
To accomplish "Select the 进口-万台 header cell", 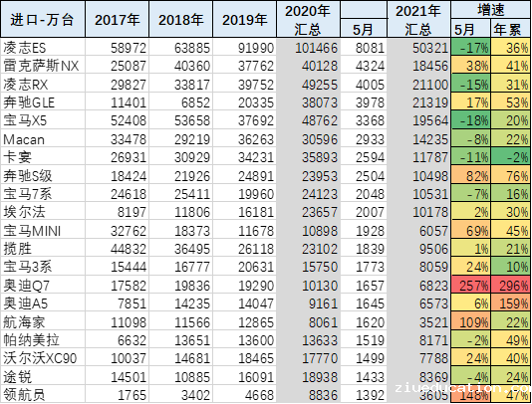I will (43, 19).
